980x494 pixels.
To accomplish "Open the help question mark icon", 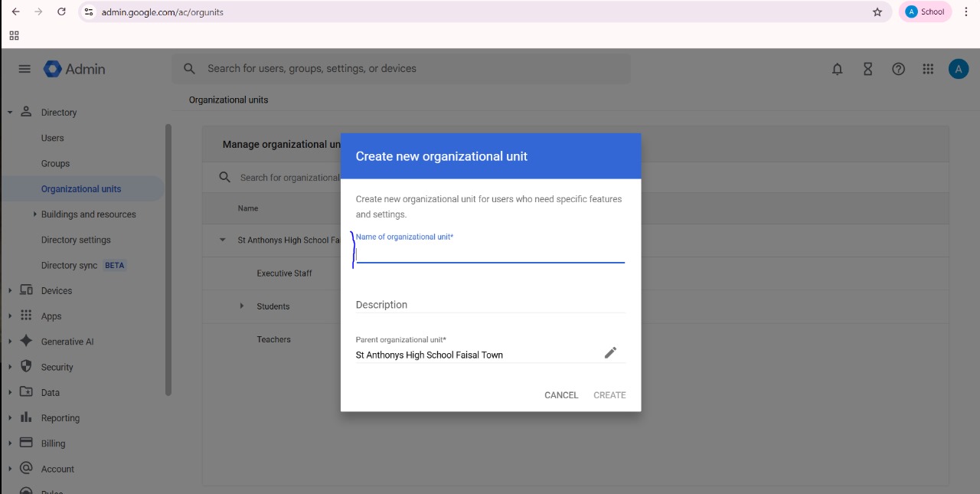I will (898, 69).
